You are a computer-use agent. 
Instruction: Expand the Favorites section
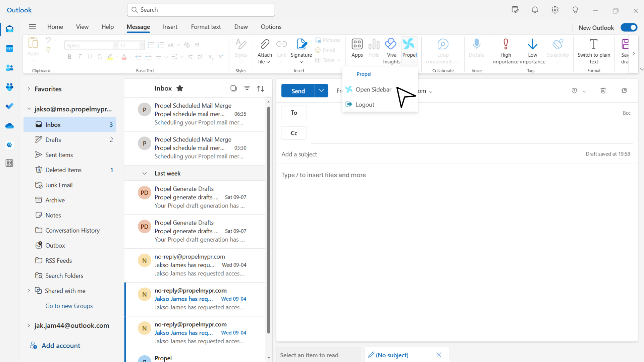tap(29, 89)
